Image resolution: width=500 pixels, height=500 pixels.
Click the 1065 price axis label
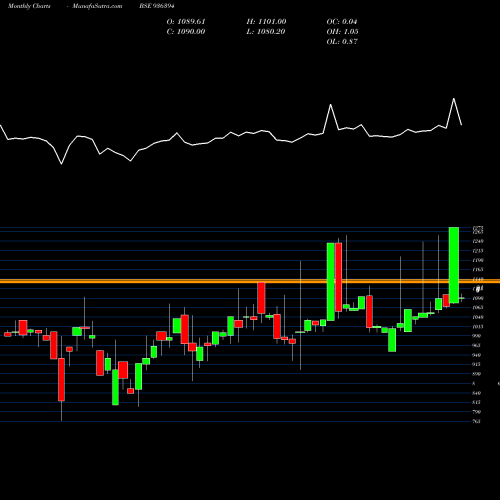[x=478, y=307]
